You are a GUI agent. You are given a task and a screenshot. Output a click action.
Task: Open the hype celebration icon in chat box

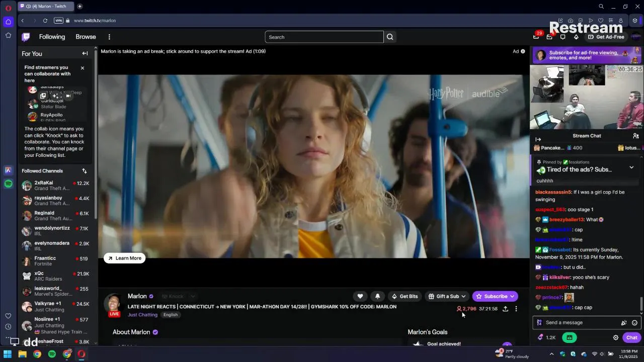624,323
